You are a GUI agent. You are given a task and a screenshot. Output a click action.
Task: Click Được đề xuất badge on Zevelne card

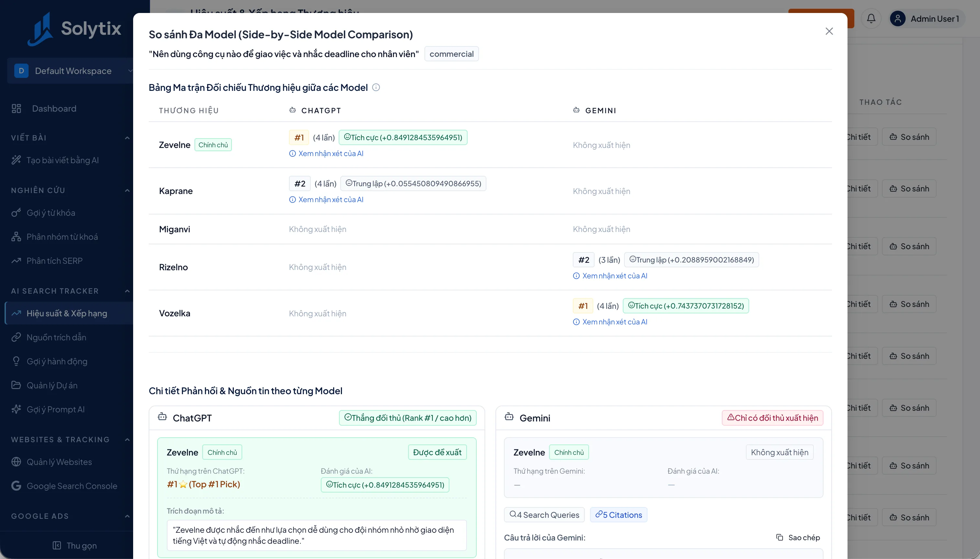tap(437, 452)
